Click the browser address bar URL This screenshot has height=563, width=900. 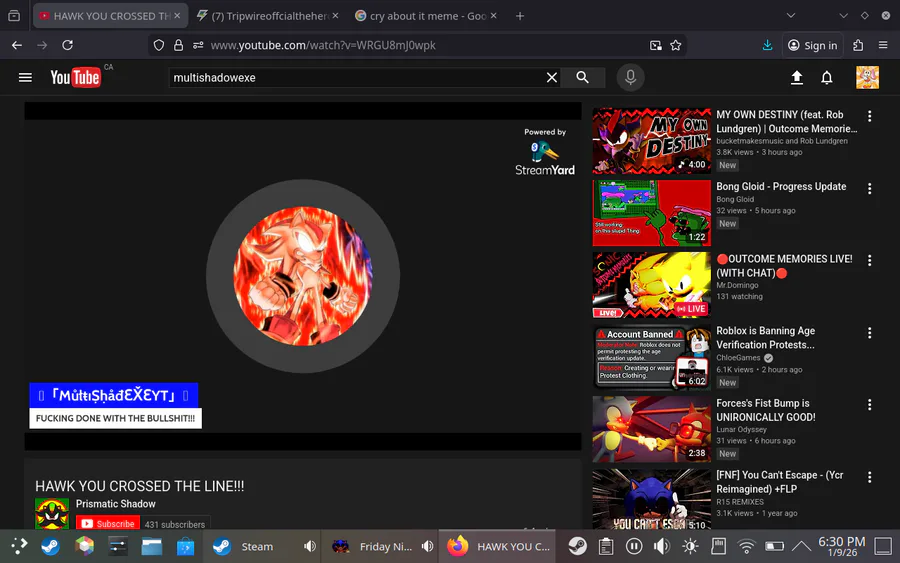323,45
